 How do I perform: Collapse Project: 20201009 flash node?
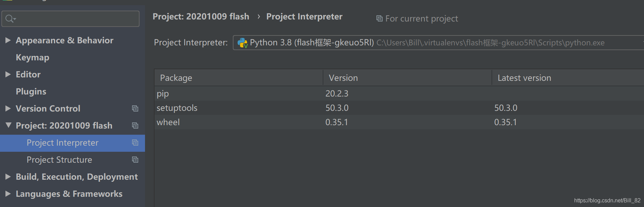[x=8, y=125]
